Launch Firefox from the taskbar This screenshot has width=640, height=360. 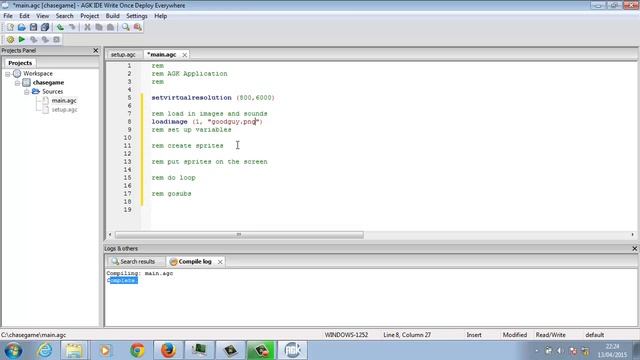(168, 351)
